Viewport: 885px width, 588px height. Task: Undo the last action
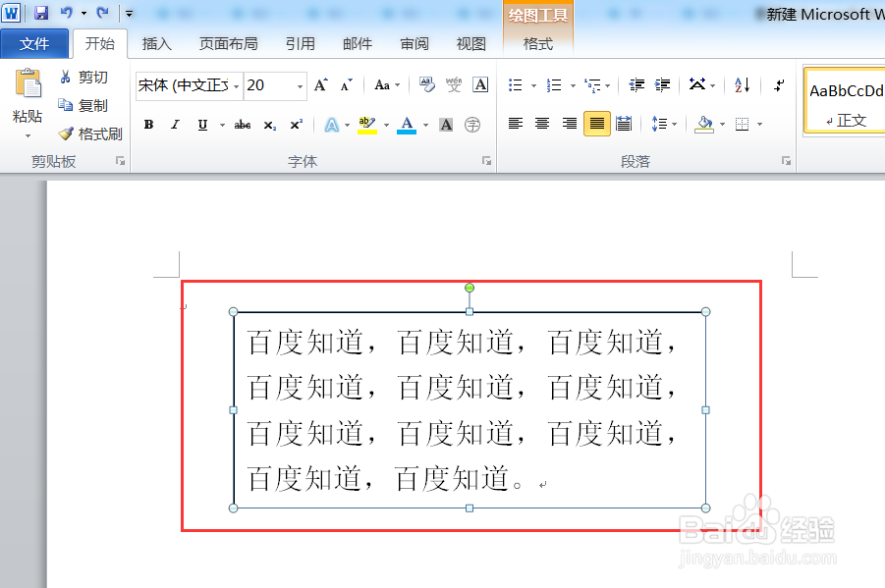click(67, 13)
